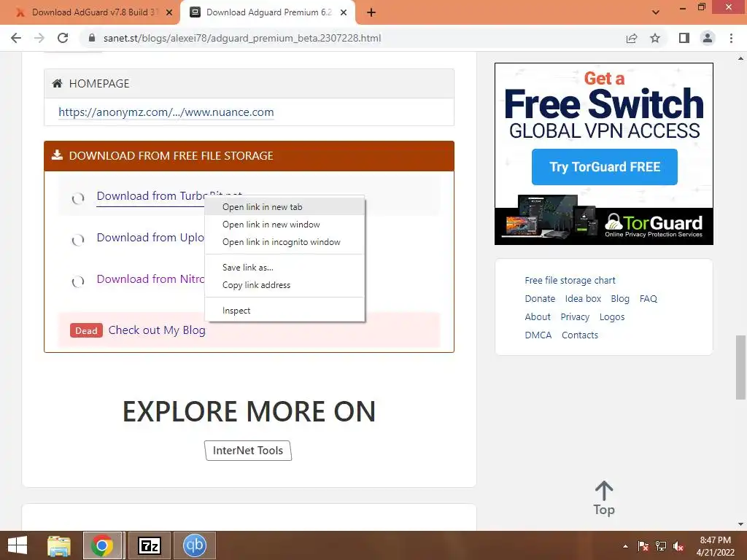This screenshot has height=560, width=747.
Task: Click the house icon beside HOMEPAGE
Action: pyautogui.click(x=57, y=83)
